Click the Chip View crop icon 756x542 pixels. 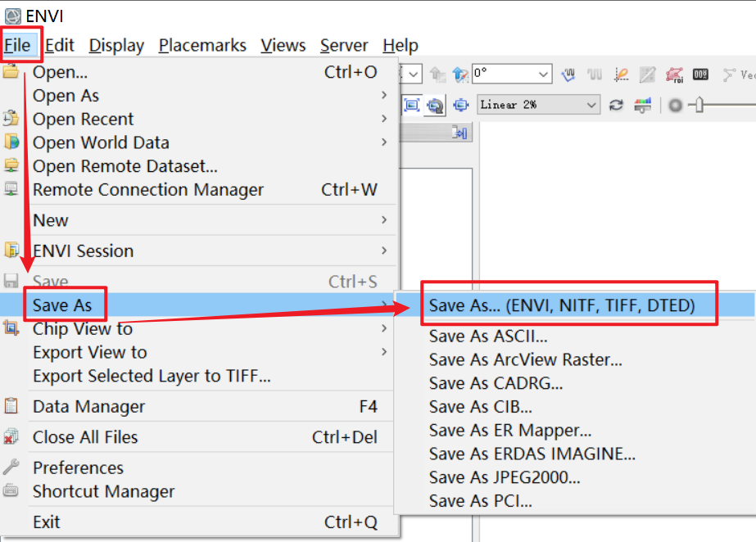coord(11,328)
